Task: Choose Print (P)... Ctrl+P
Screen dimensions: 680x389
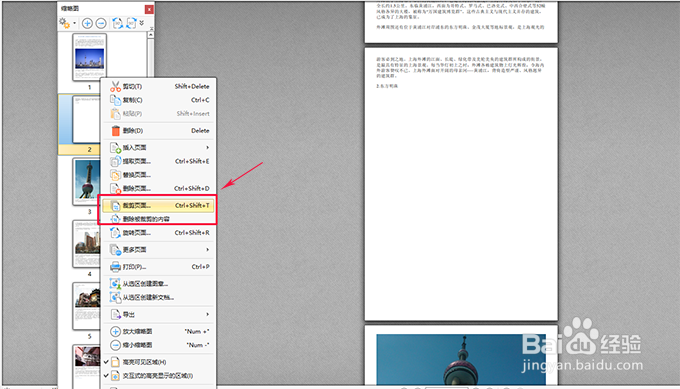Action: 159,267
